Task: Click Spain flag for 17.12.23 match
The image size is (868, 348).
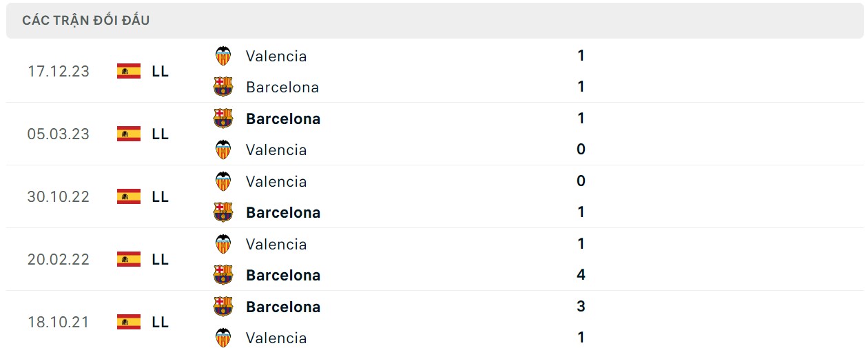Action: 129,71
